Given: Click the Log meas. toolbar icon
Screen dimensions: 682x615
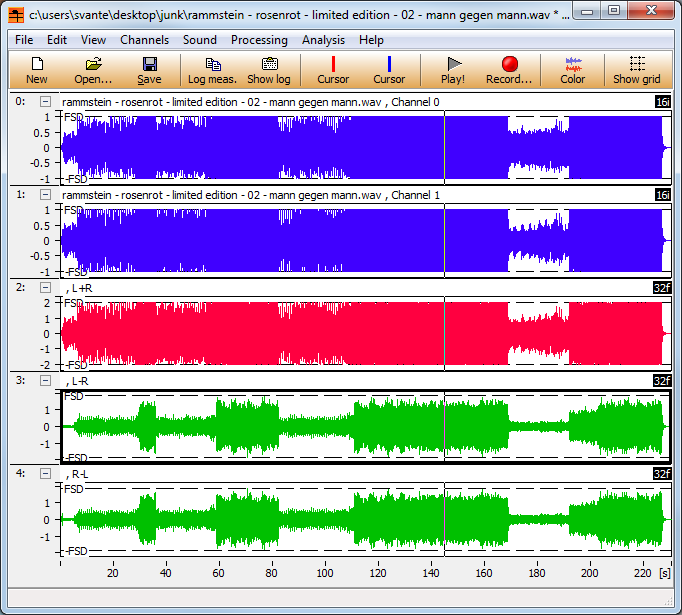Looking at the screenshot, I should pyautogui.click(x=212, y=70).
